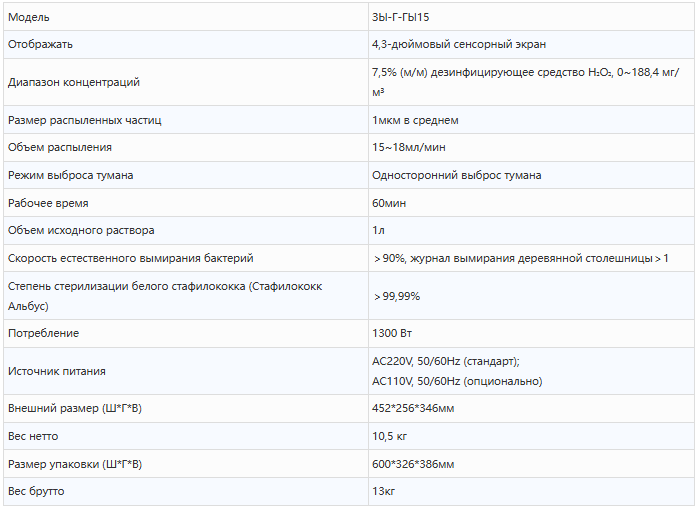Select the Объем распыления label

pos(60,147)
